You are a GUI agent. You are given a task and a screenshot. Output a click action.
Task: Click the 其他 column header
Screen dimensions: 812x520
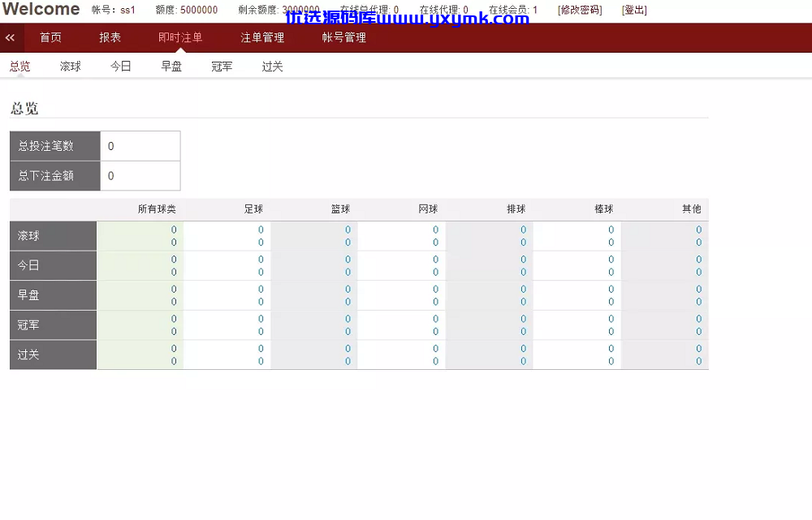pos(691,209)
